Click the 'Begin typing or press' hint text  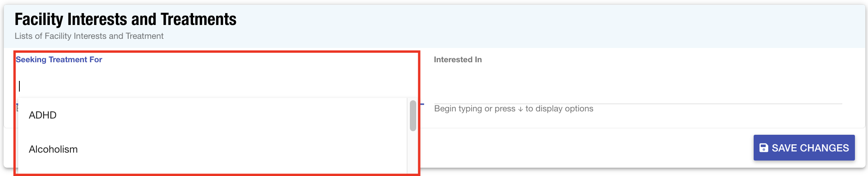475,109
